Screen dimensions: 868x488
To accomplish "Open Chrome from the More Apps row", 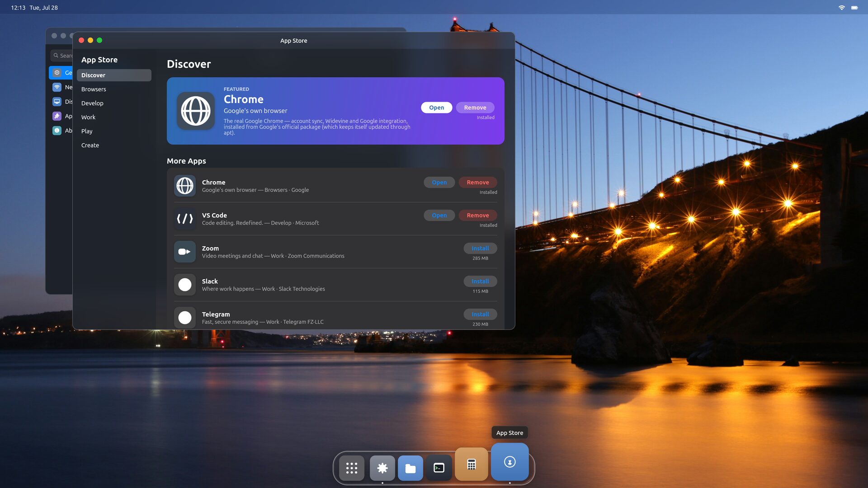I will point(439,182).
